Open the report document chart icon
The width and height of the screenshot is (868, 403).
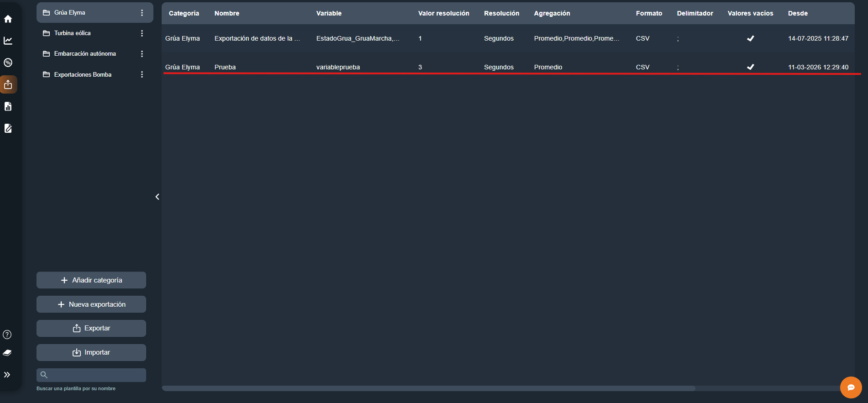click(8, 106)
